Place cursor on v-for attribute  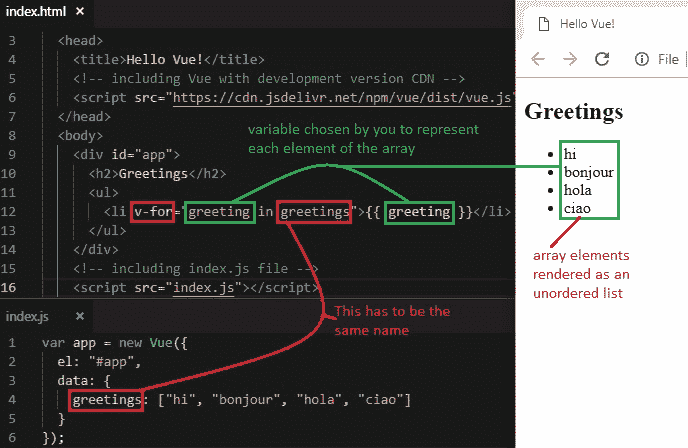pos(153,212)
